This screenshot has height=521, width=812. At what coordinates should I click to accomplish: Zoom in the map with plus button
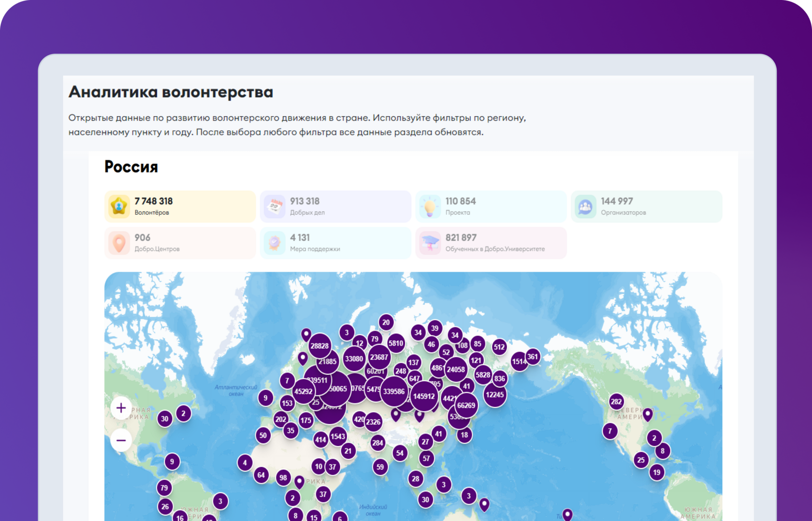click(x=121, y=408)
